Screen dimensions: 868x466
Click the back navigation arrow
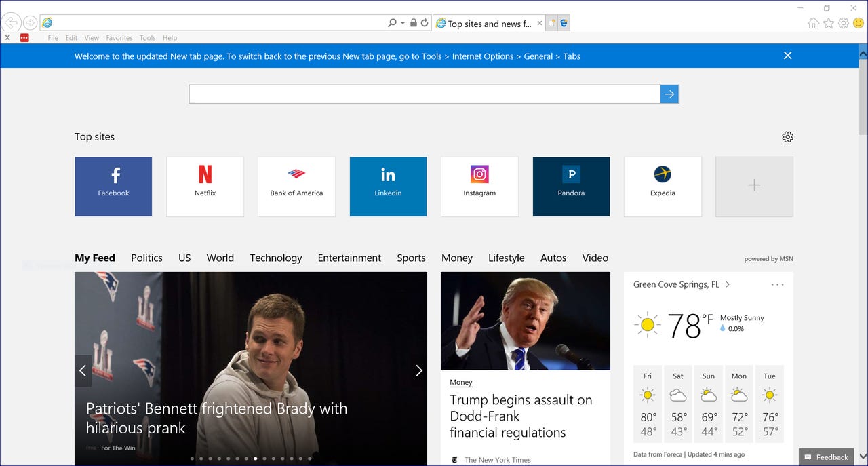tap(11, 22)
